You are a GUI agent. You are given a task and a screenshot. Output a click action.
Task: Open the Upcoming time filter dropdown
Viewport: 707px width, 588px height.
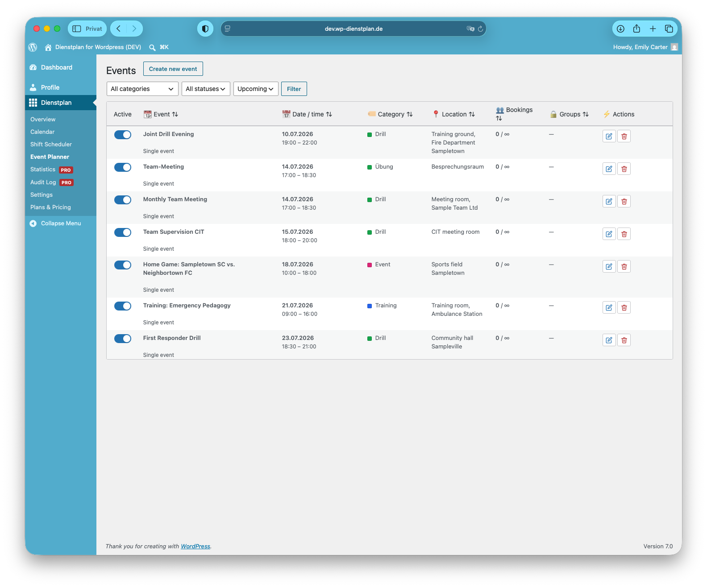tap(256, 89)
